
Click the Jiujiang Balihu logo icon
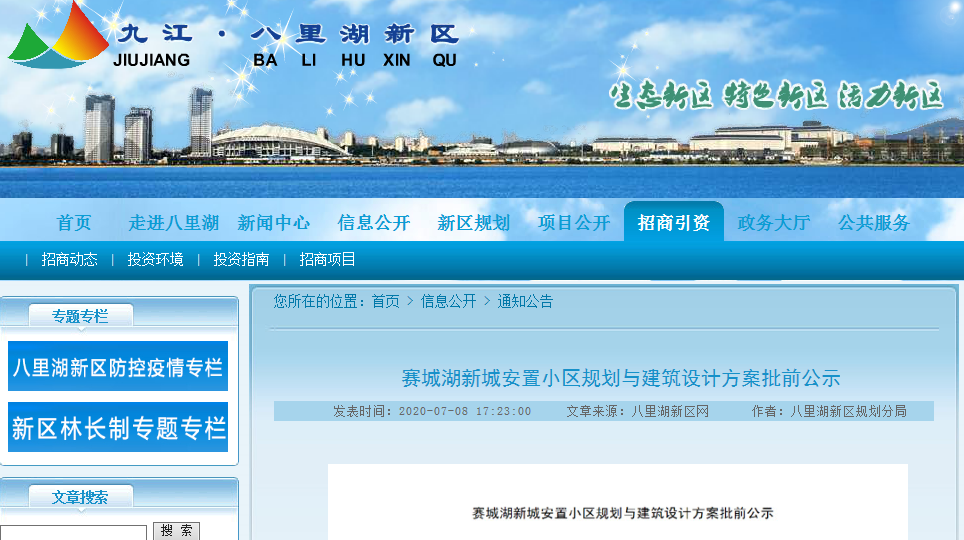pos(58,36)
